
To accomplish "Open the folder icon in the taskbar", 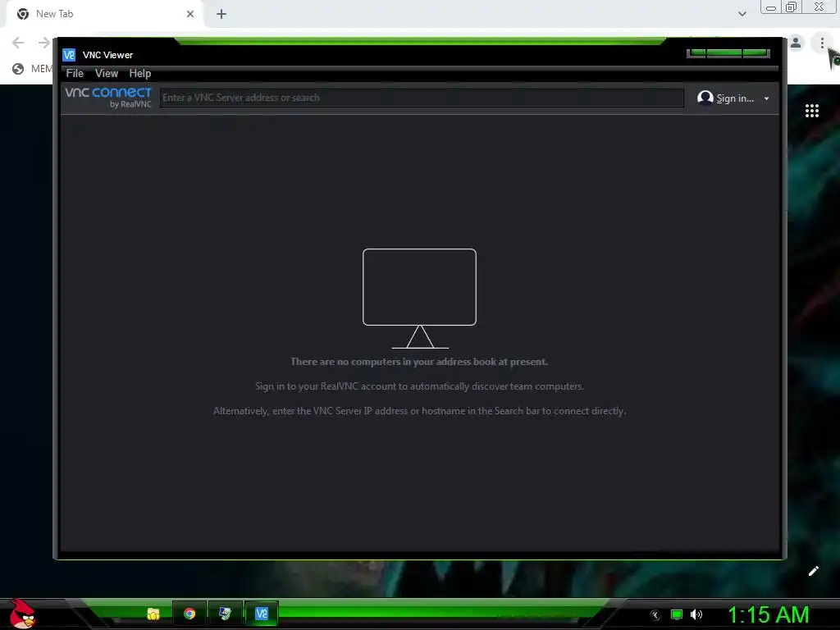I will 153,614.
